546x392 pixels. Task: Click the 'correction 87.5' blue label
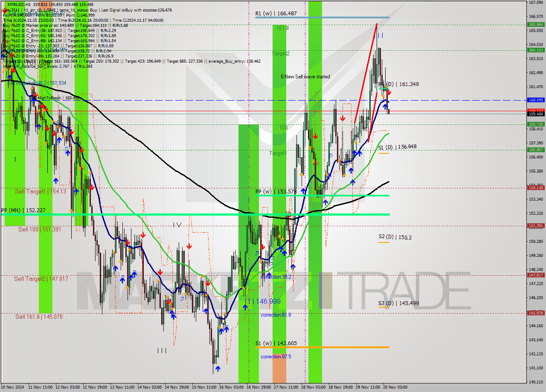click(276, 357)
